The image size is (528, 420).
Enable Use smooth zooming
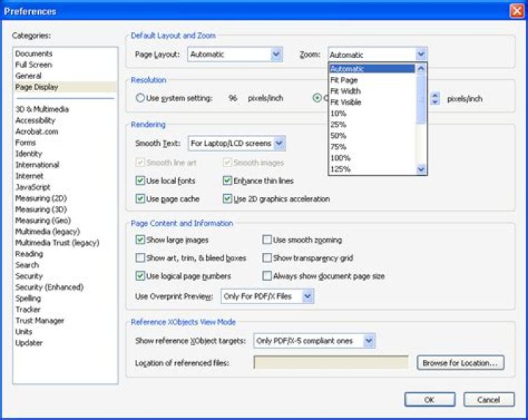coord(267,240)
